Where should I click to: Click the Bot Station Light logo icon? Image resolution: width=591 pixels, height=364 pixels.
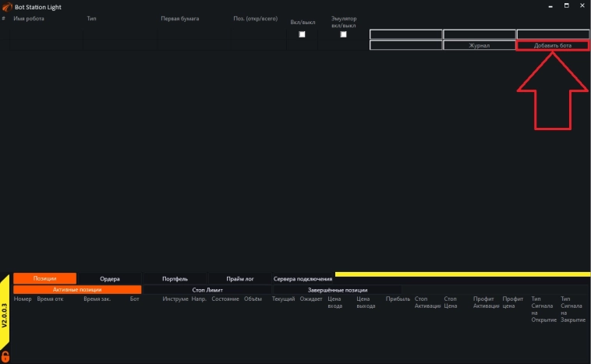click(7, 6)
